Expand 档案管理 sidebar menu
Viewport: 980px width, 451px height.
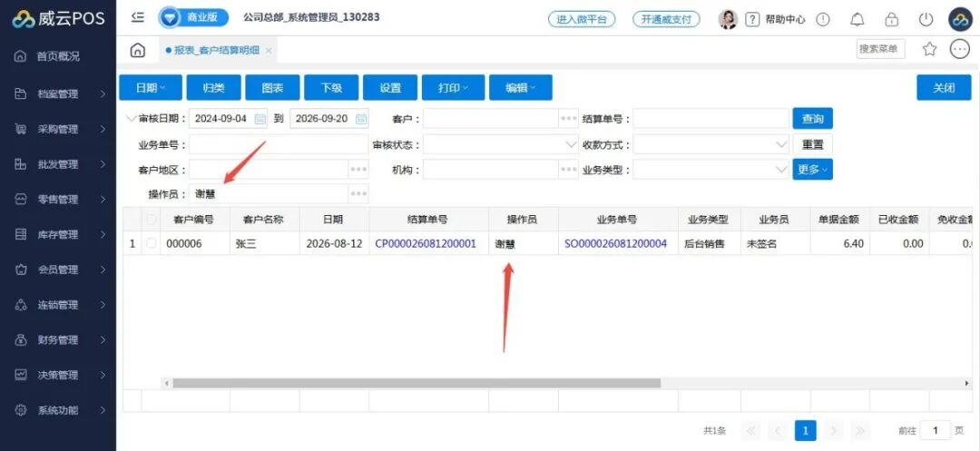click(58, 94)
